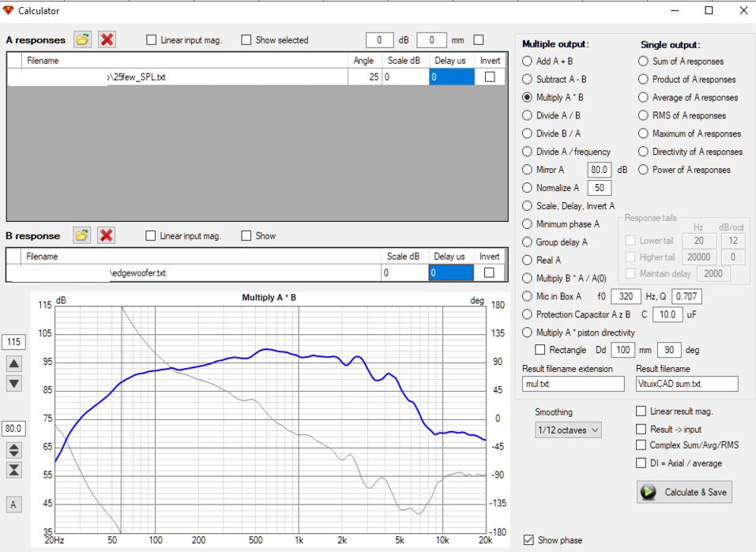Tick the checkbox next to mm field
Viewport: 756px width, 552px height.
pos(478,40)
